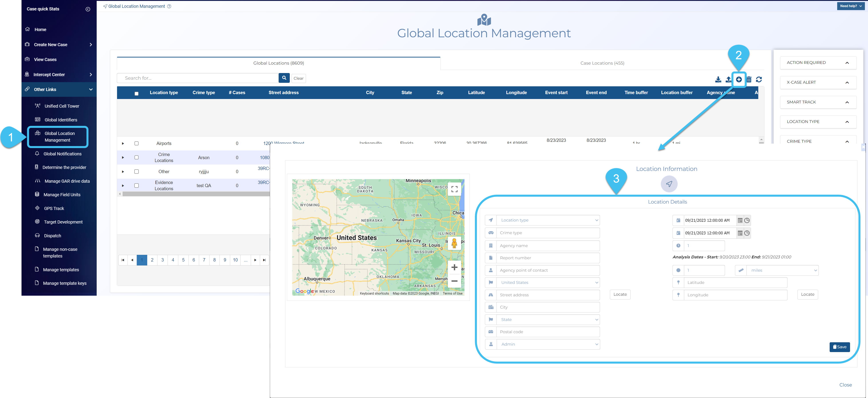Open the miles unit dropdown
The width and height of the screenshot is (868, 398).
(782, 270)
